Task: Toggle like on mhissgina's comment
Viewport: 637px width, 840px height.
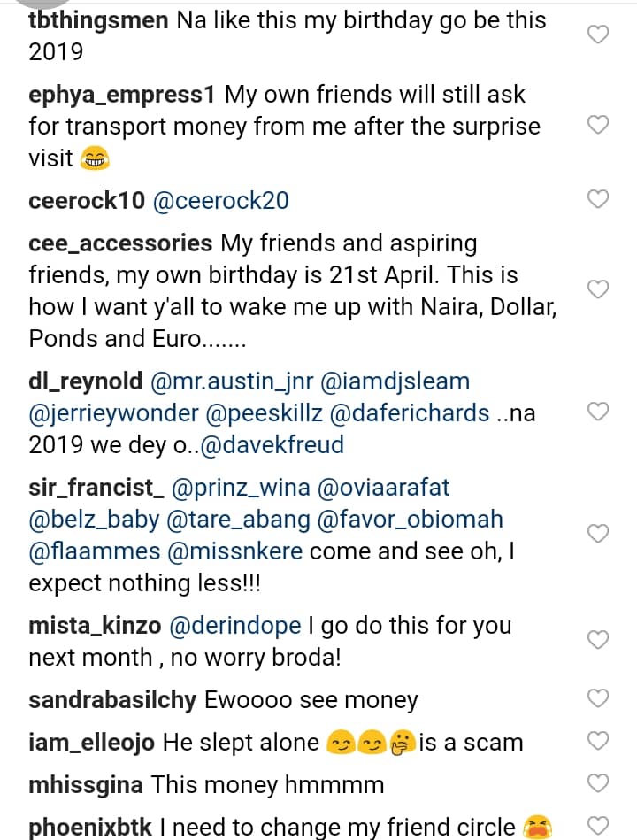Action: point(599,782)
